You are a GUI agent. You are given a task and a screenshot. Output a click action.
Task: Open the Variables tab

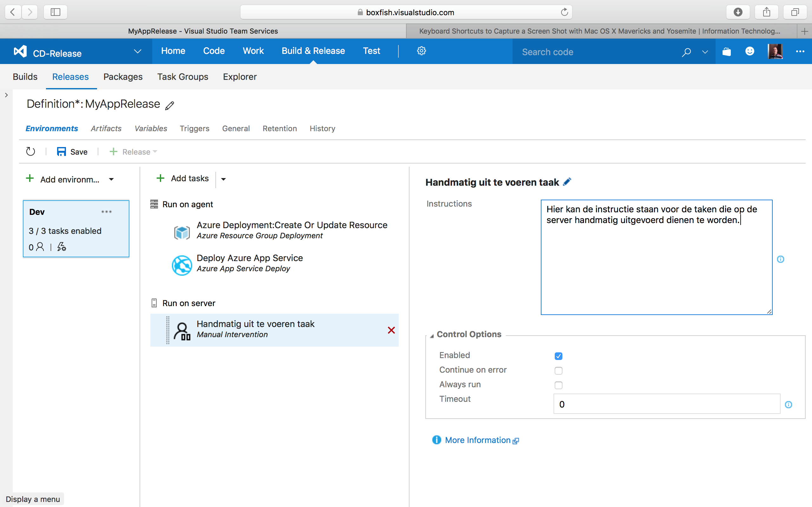click(x=151, y=128)
